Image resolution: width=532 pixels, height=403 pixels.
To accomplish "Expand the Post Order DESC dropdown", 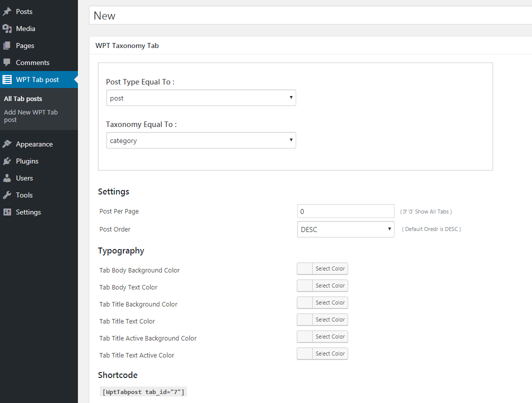I will click(346, 229).
